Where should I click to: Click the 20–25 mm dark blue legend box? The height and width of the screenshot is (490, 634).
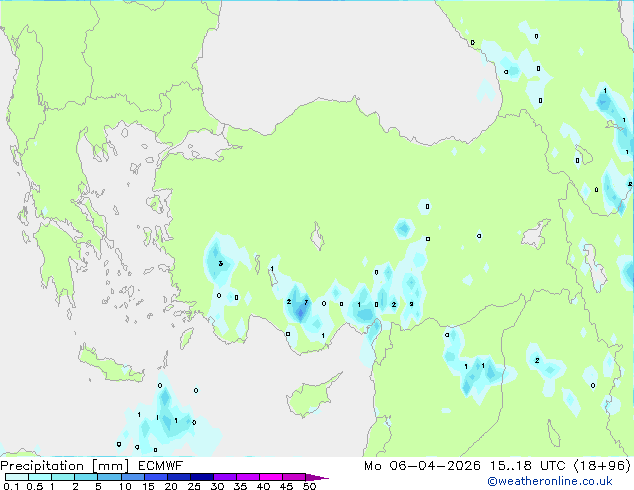coord(179,477)
